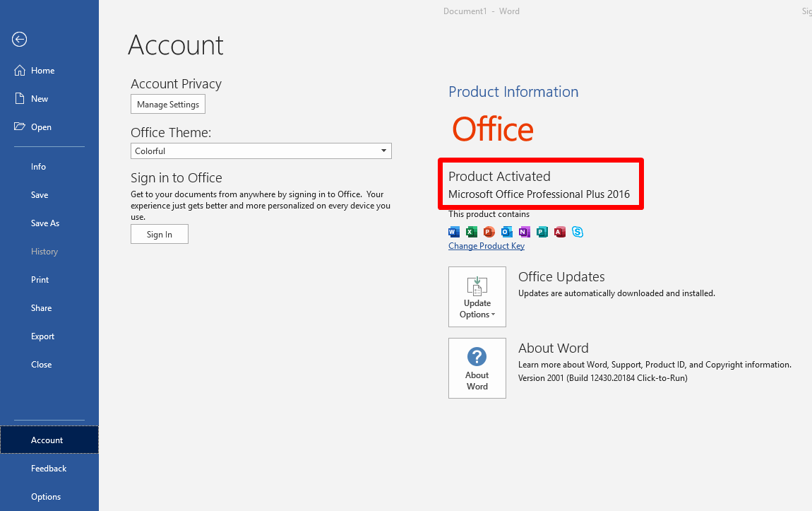Expand the Update Options menu
812x511 pixels.
[x=477, y=296]
